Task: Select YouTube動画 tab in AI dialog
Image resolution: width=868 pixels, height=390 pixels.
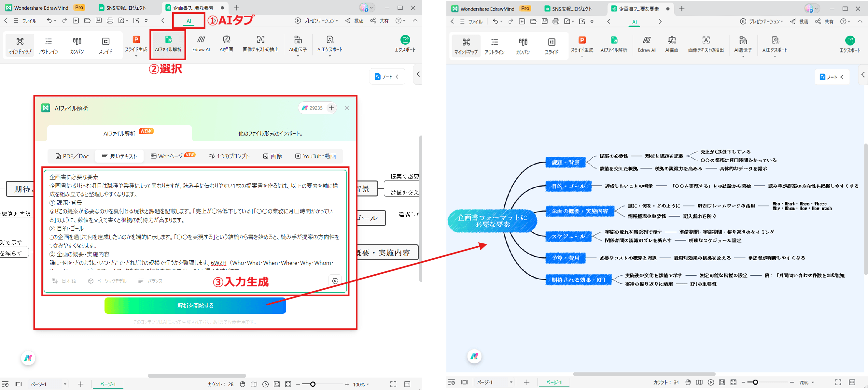Action: [x=316, y=156]
